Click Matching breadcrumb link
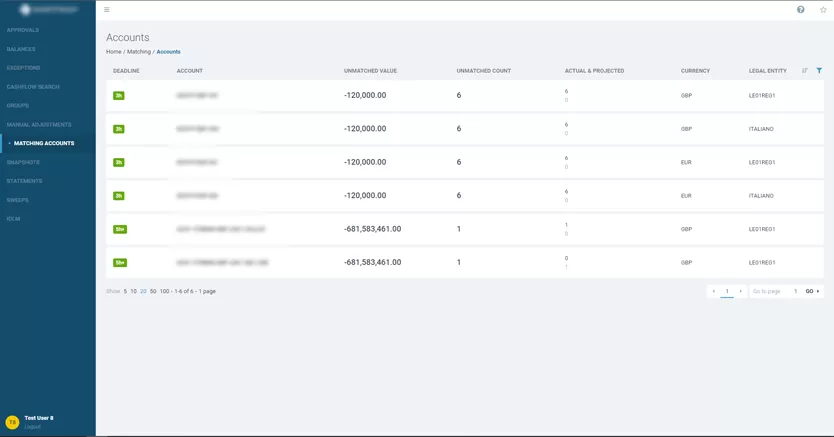This screenshot has height=437, width=834. tap(139, 52)
